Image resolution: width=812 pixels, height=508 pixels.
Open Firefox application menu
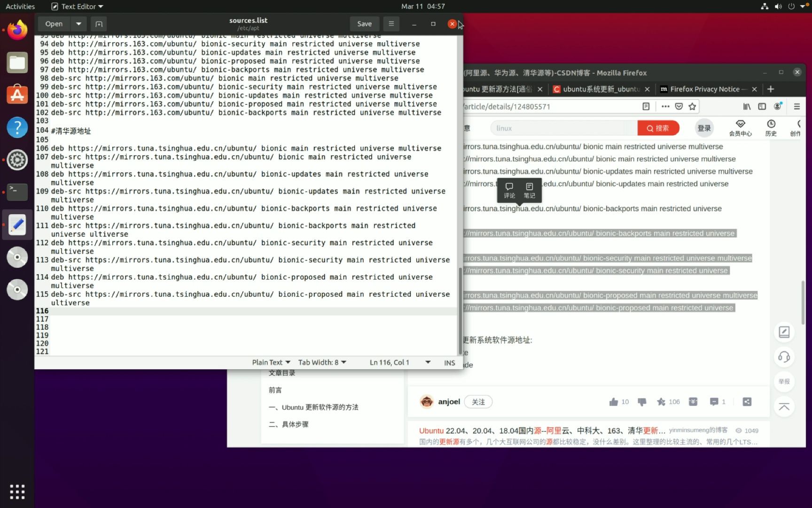coord(796,107)
